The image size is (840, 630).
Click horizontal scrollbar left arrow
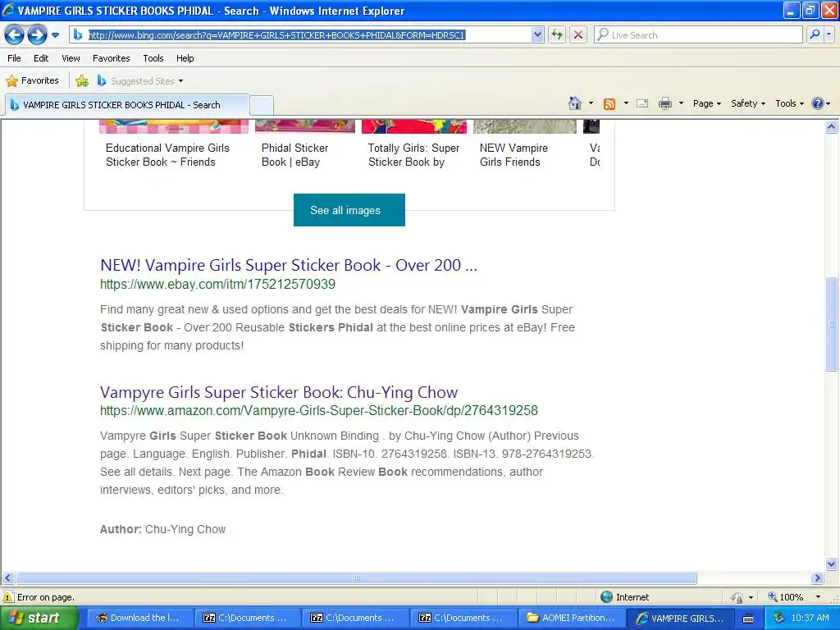[7, 578]
